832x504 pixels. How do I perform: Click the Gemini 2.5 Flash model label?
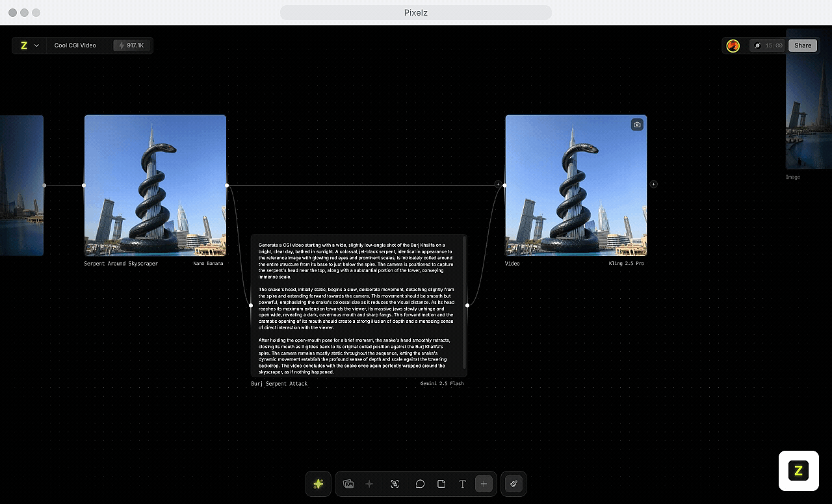point(442,384)
